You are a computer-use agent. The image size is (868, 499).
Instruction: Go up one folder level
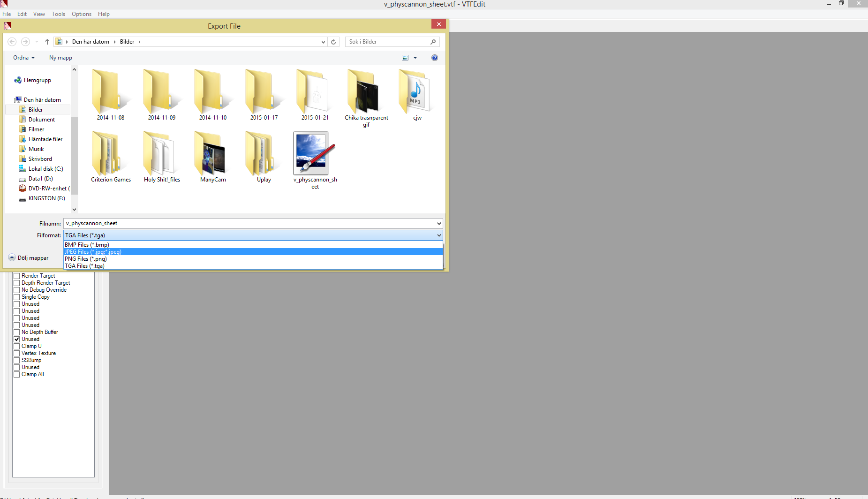coord(47,42)
